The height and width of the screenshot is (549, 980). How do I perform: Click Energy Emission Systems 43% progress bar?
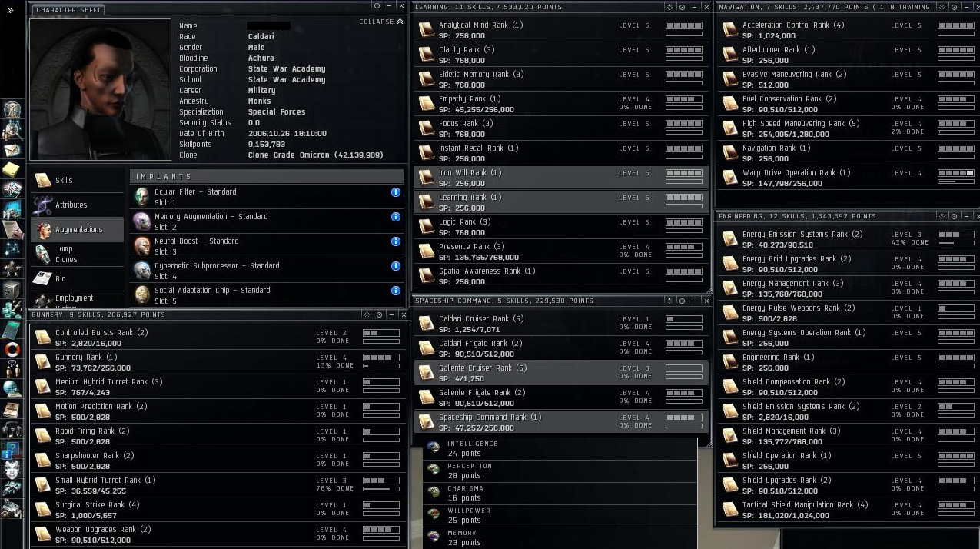[956, 244]
